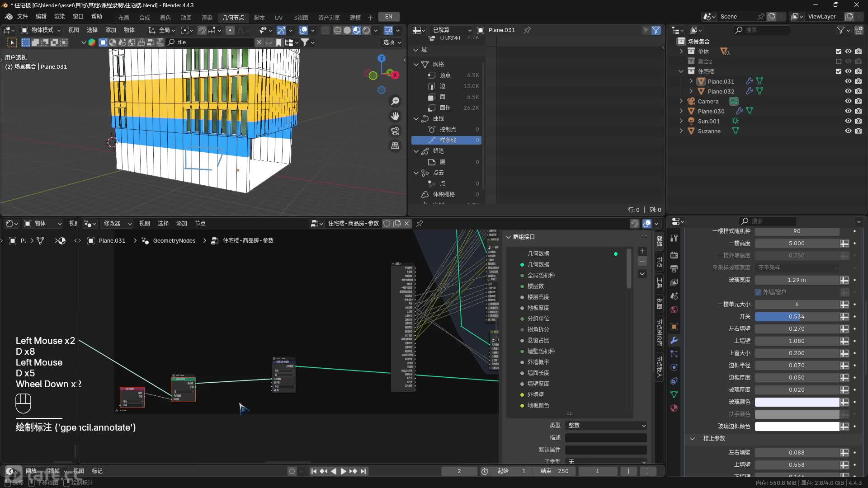The width and height of the screenshot is (868, 488).
Task: Click the 玻璃边框颜色 white swatch
Action: 797,427
